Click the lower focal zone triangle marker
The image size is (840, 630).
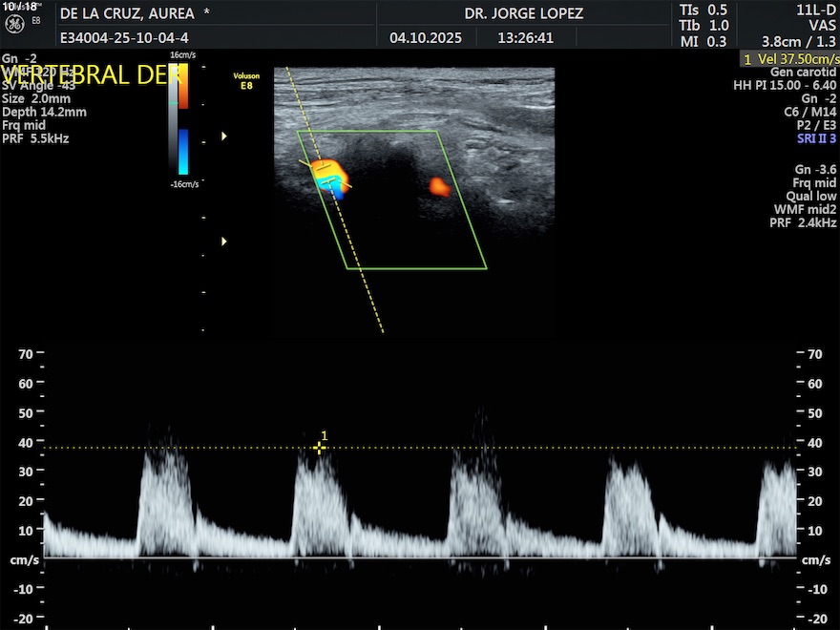224,241
